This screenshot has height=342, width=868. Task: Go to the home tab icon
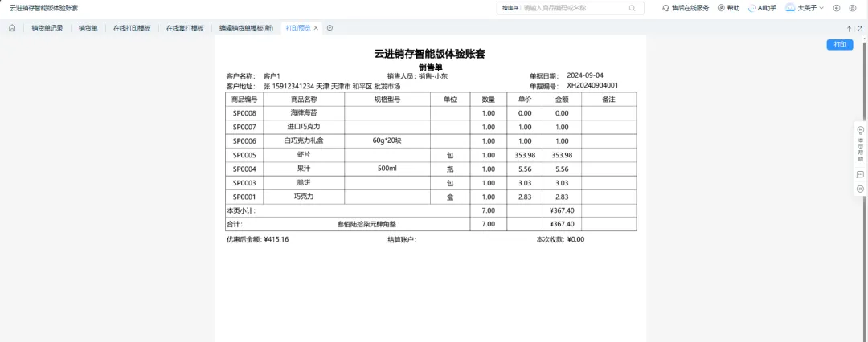pos(12,28)
